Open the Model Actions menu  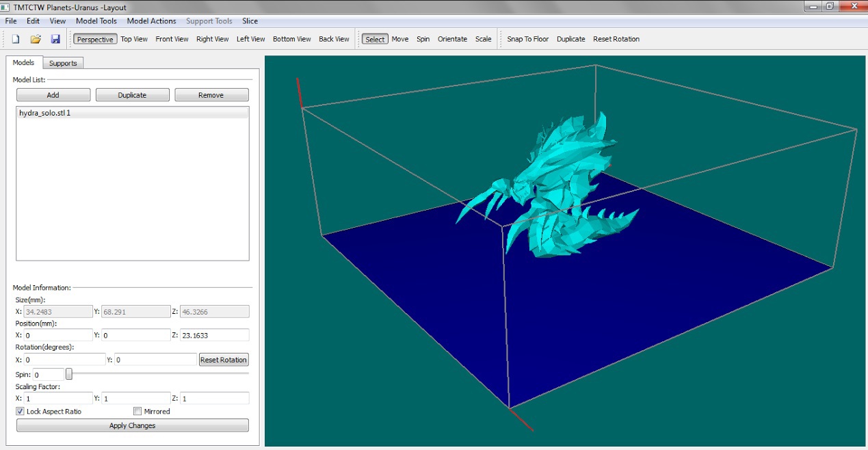pos(151,21)
